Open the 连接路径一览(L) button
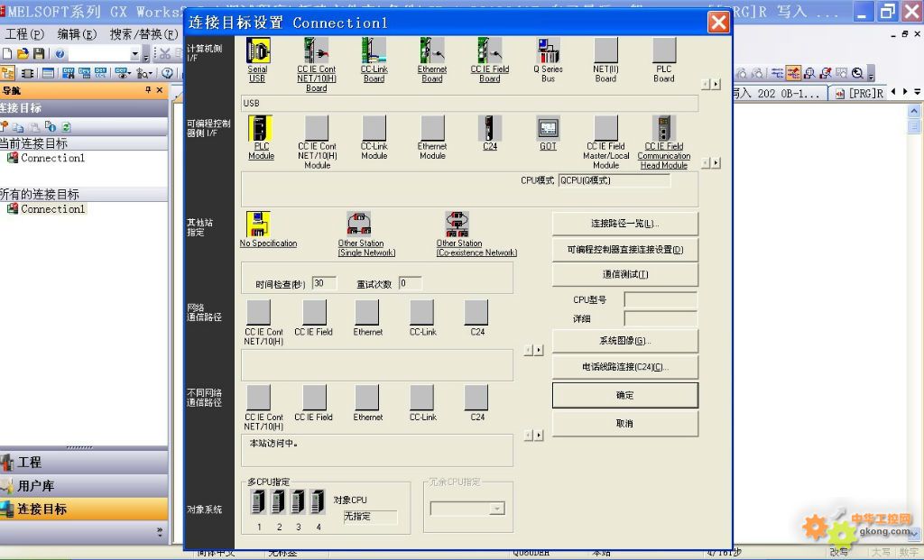 pos(625,224)
